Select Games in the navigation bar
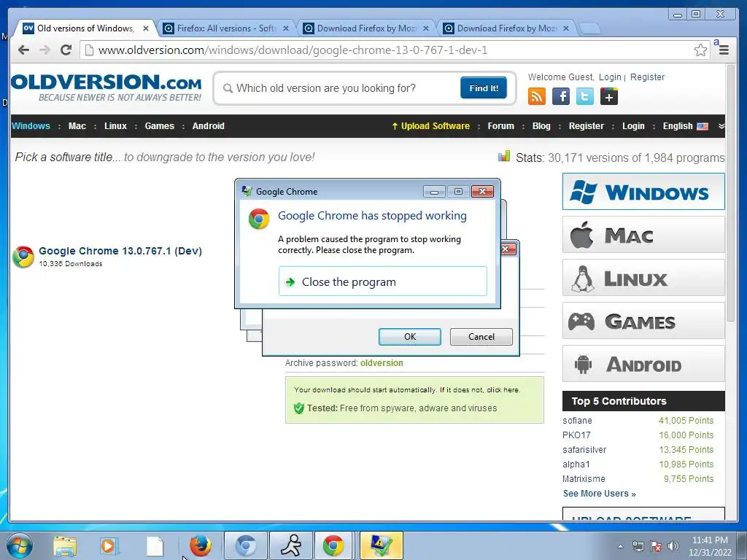The width and height of the screenshot is (747, 560). click(x=160, y=126)
